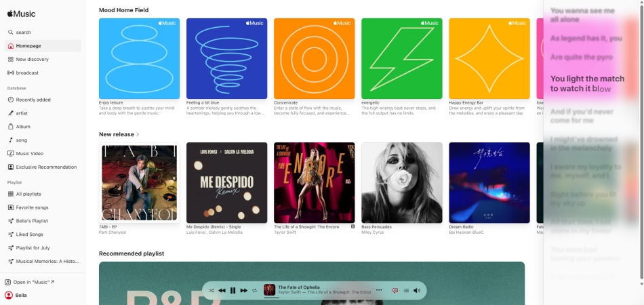Click Bai Haoxian BlueC artist link
Screen dimensions: 644x305
pyautogui.click(x=466, y=232)
